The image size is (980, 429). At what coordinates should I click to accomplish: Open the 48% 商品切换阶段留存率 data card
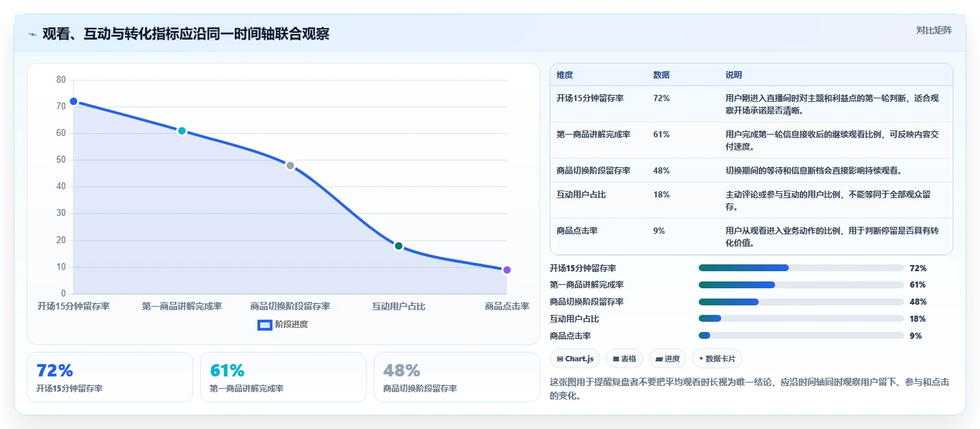(x=457, y=377)
